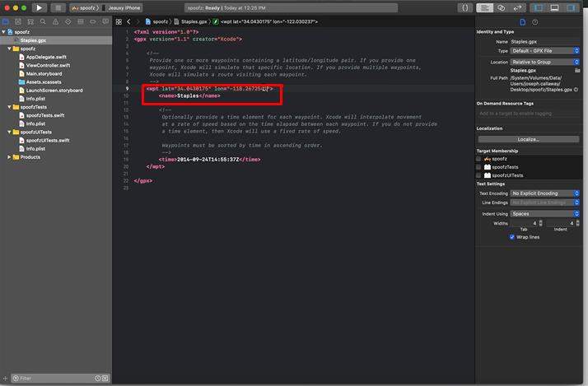Viewport: 588px width, 386px height.
Task: Open the Indent Using dropdown
Action: pyautogui.click(x=544, y=213)
